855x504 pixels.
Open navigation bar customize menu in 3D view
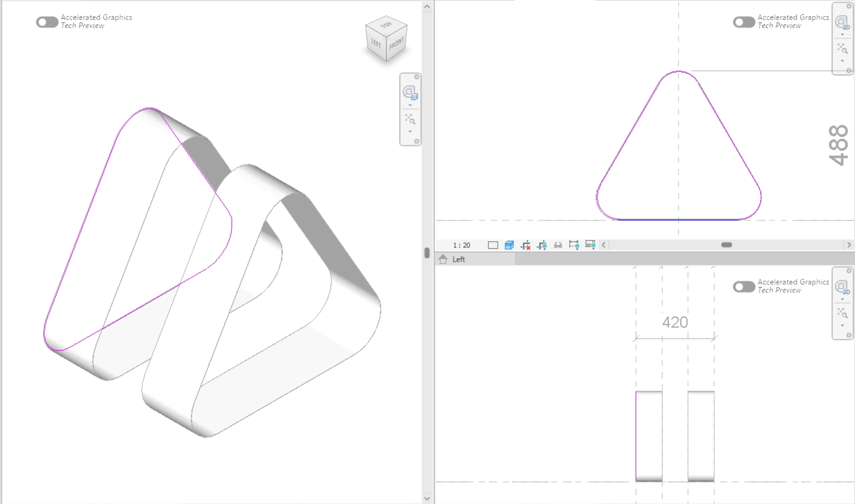click(416, 141)
